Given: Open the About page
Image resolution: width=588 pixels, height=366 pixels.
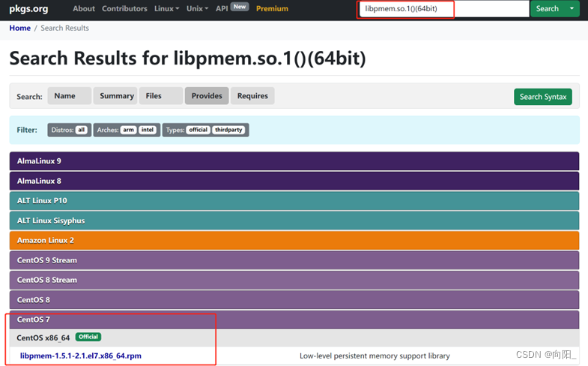Looking at the screenshot, I should [84, 9].
